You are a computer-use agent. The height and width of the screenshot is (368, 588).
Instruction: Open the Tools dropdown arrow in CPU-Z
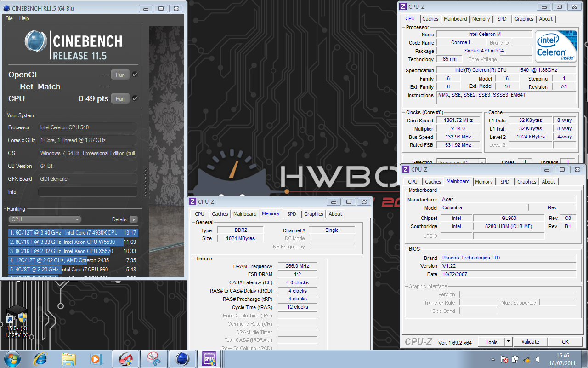pos(508,342)
